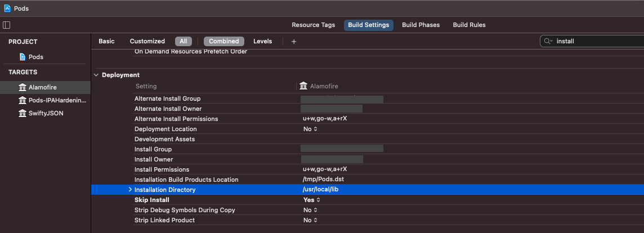Expand the Installation Directory disclosure arrow
The width and height of the screenshot is (644, 233).
click(x=130, y=190)
